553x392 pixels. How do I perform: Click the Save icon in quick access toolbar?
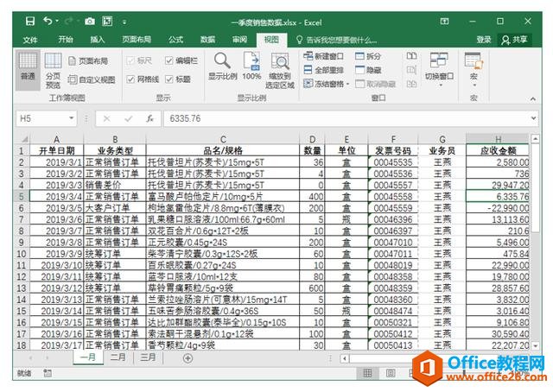click(30, 20)
